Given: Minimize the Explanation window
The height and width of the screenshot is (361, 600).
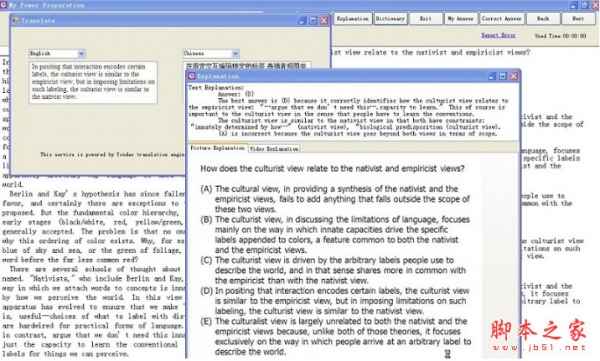Looking at the screenshot, I should 492,76.
